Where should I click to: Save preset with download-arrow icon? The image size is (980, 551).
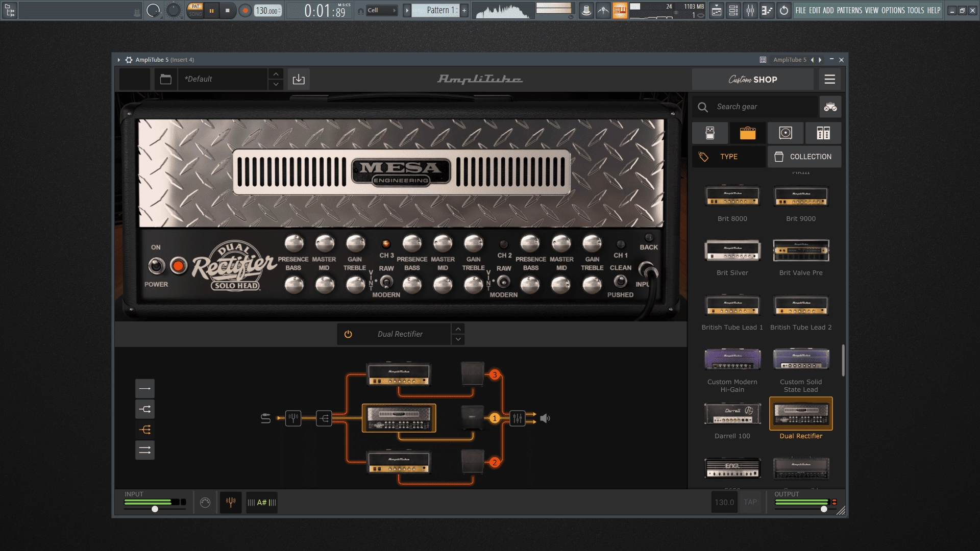pos(299,79)
